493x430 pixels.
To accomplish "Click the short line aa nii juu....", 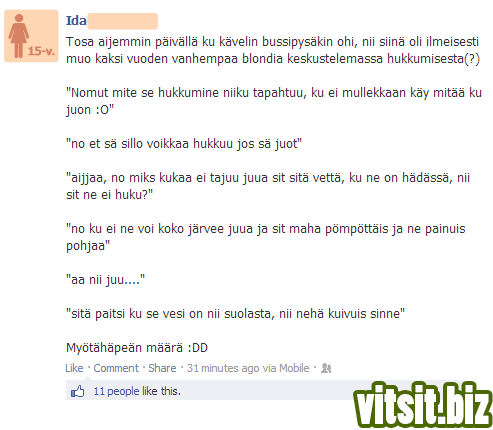I will click(x=105, y=280).
